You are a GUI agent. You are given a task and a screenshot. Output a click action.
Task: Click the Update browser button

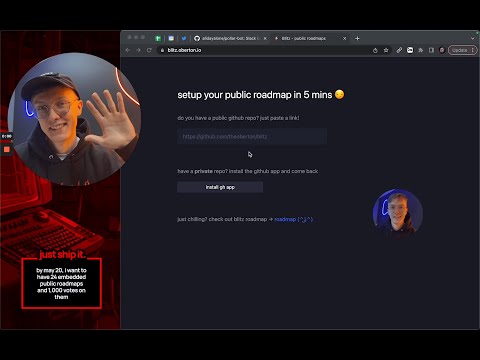(463, 50)
